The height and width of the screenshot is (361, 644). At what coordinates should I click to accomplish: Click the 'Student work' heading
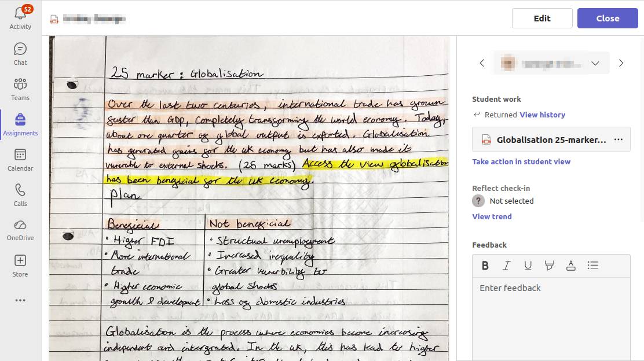coord(496,99)
